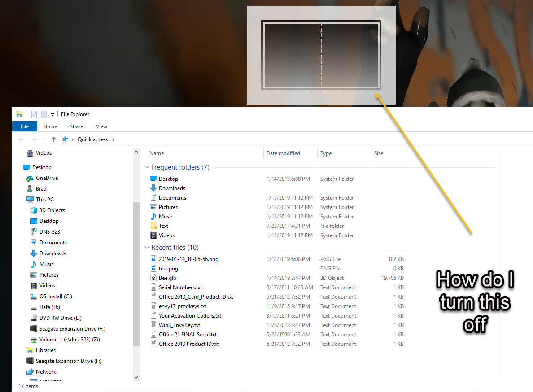The image size is (533, 392).
Task: Click the Back navigation arrow
Action: [21, 139]
